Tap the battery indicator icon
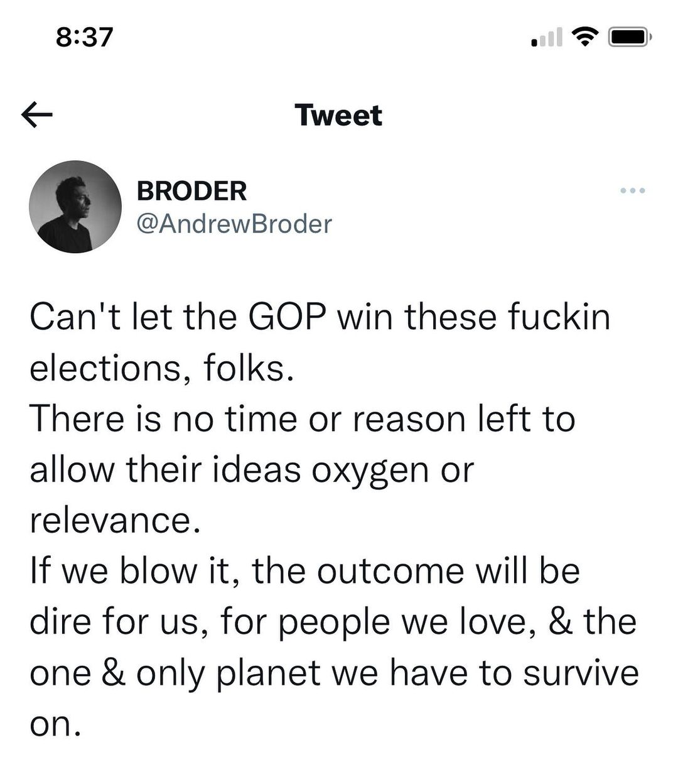This screenshot has width=678, height=784. [x=630, y=38]
